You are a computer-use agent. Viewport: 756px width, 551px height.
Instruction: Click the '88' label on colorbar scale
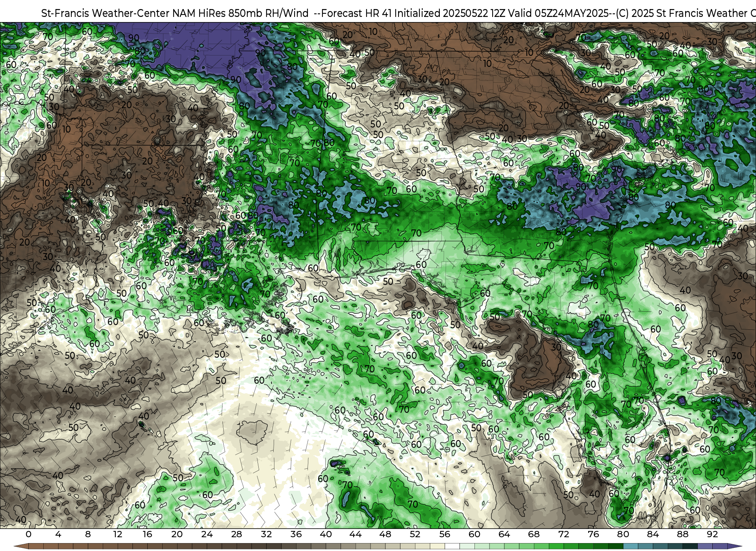tap(682, 534)
